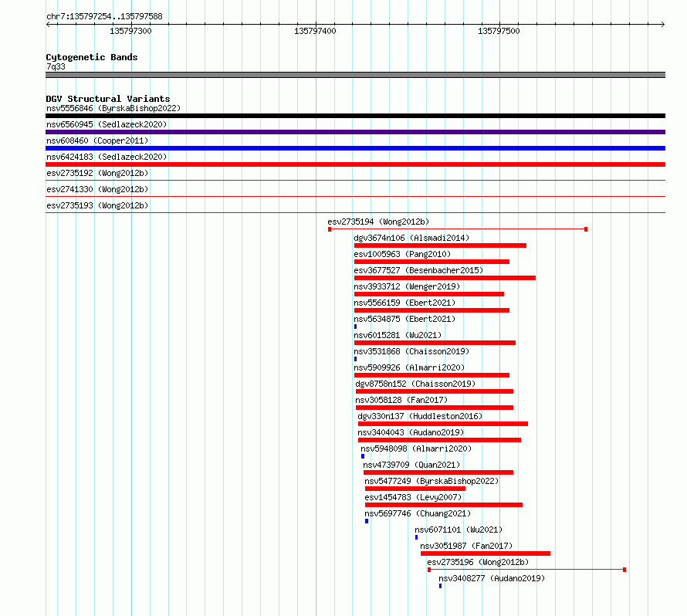Open variant nsv6424183 (Sedlazeck2020) label

pos(107,157)
